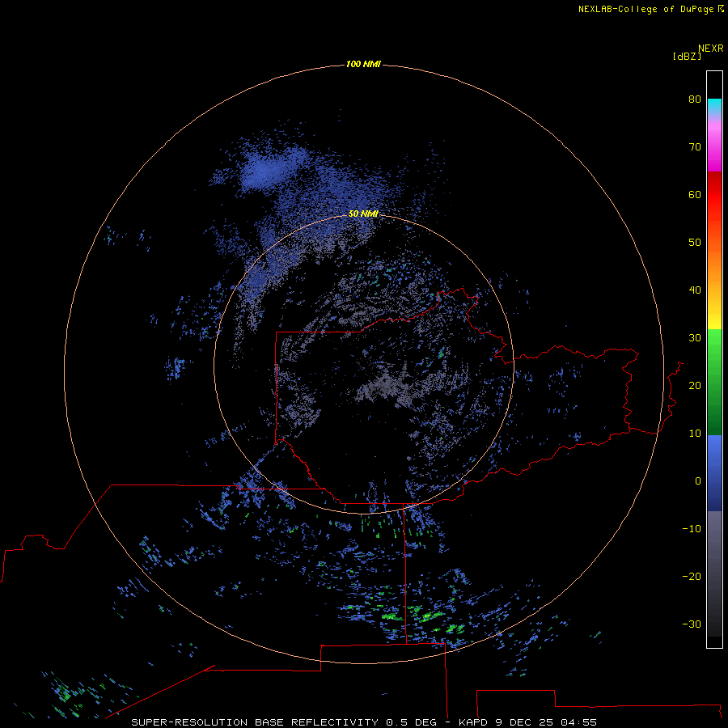Click the 80 value on the dBZ scale

click(695, 99)
